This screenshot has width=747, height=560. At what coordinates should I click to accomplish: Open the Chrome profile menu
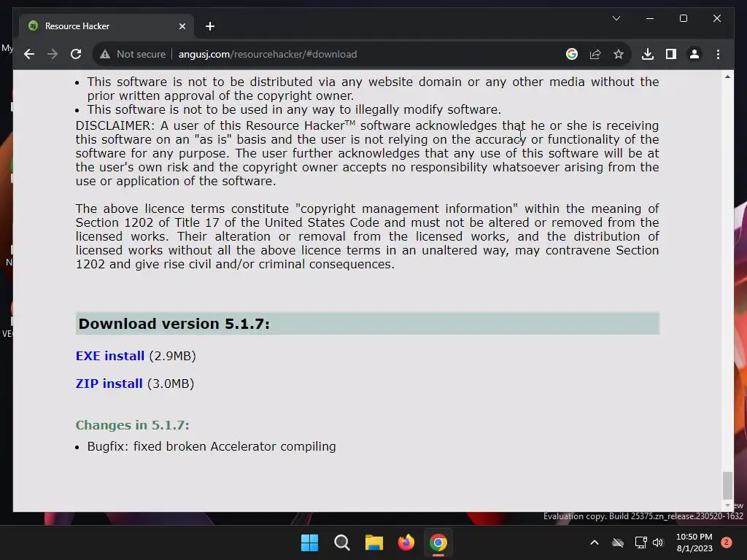click(x=694, y=54)
